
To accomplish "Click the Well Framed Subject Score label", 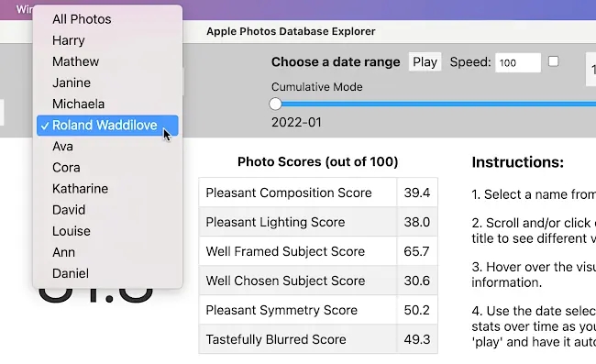I will [285, 251].
